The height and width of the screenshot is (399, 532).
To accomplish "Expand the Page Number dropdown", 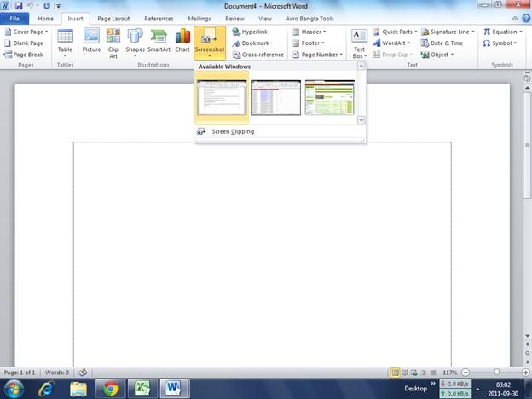I will [x=320, y=55].
